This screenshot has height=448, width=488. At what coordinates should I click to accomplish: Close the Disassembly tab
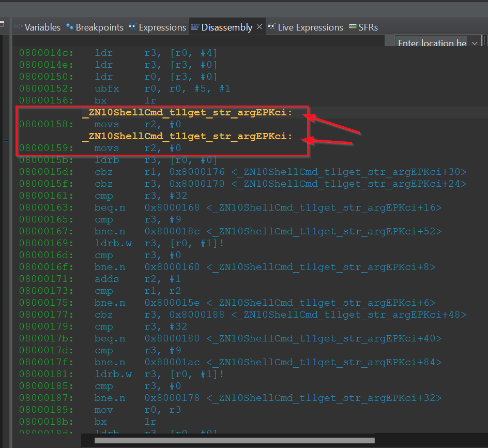[260, 26]
